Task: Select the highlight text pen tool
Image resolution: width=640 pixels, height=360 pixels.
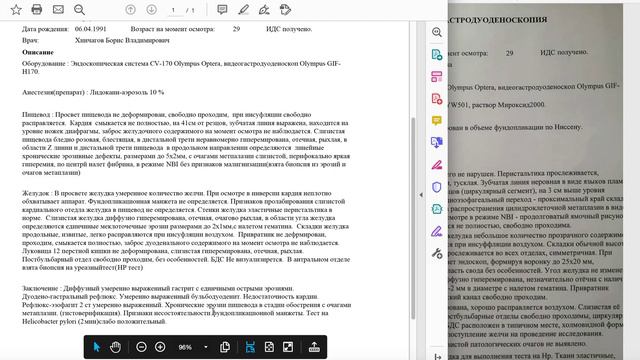Action: coord(244,9)
